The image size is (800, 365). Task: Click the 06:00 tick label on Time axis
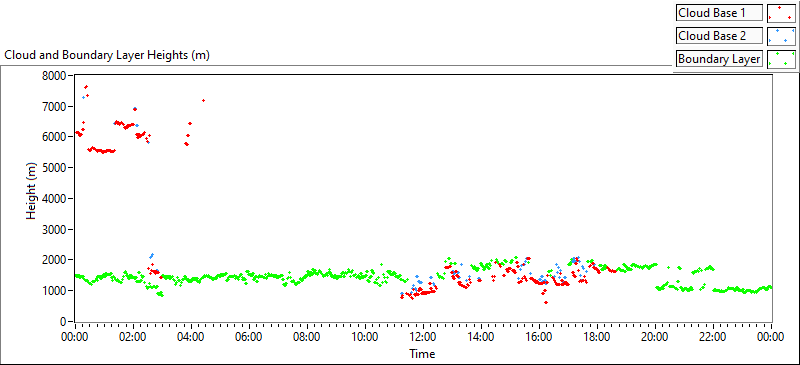click(249, 337)
